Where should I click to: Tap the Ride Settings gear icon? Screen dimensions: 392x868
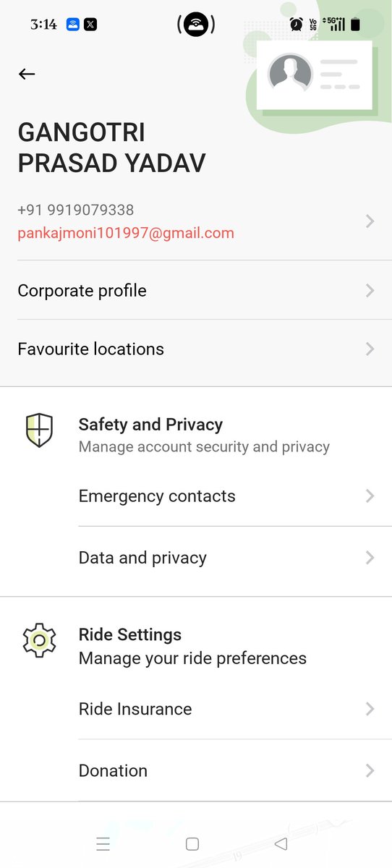tap(39, 640)
